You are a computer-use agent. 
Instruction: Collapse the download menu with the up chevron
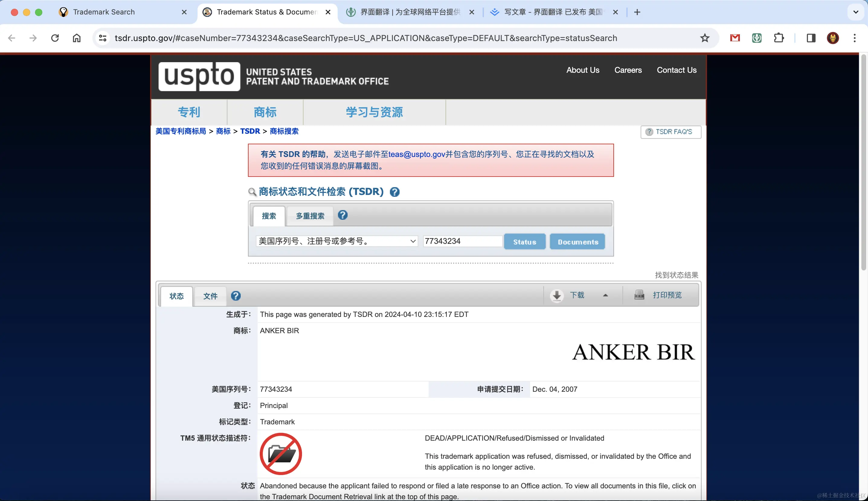coord(605,295)
